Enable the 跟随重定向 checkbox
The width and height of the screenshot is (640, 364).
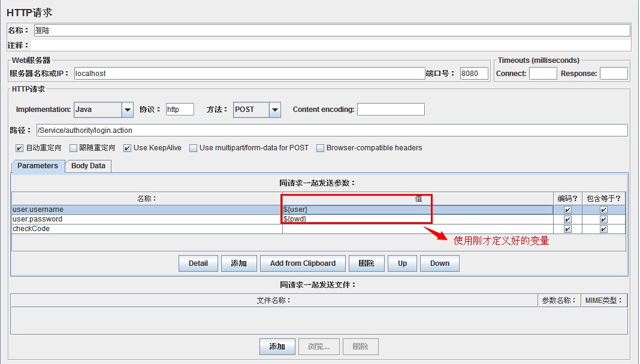pos(73,148)
